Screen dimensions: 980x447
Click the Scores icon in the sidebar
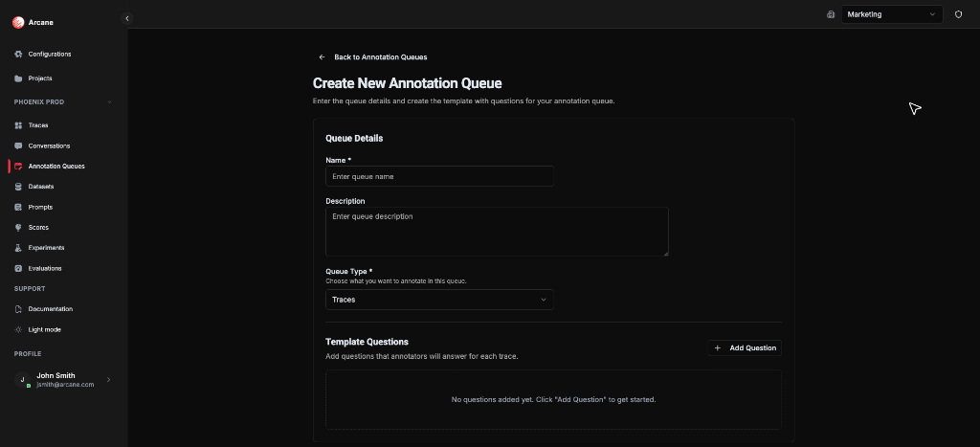click(x=18, y=228)
